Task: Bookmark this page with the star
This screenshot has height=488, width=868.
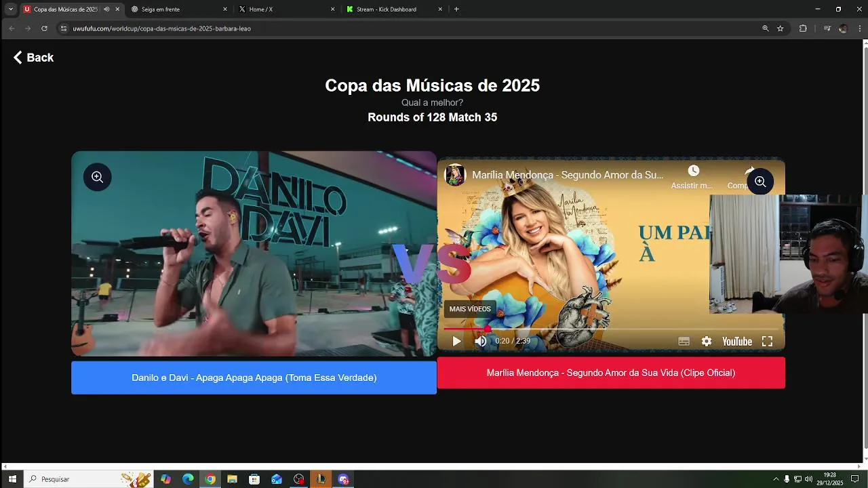Action: click(x=780, y=28)
